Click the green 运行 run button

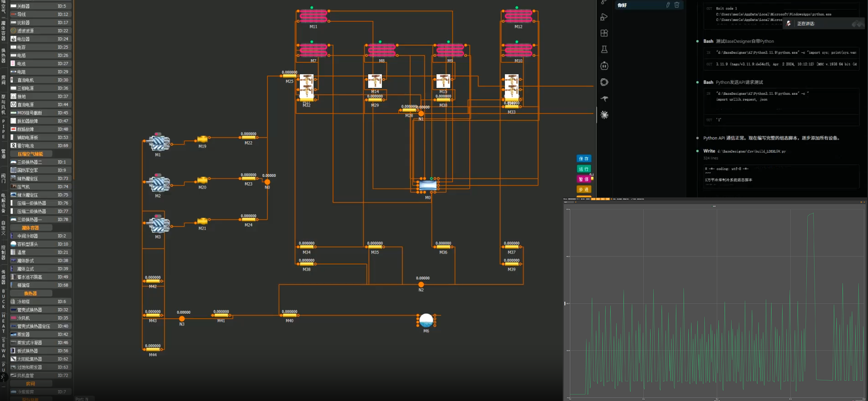click(584, 169)
